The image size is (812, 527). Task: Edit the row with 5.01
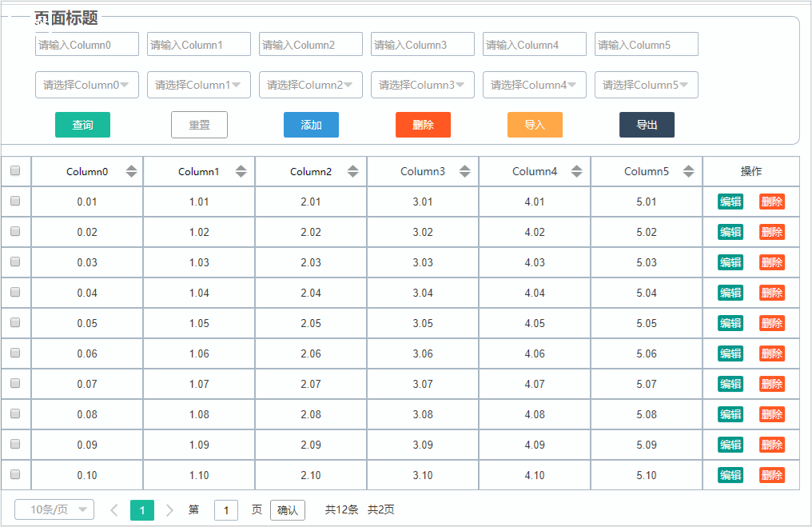click(x=730, y=202)
